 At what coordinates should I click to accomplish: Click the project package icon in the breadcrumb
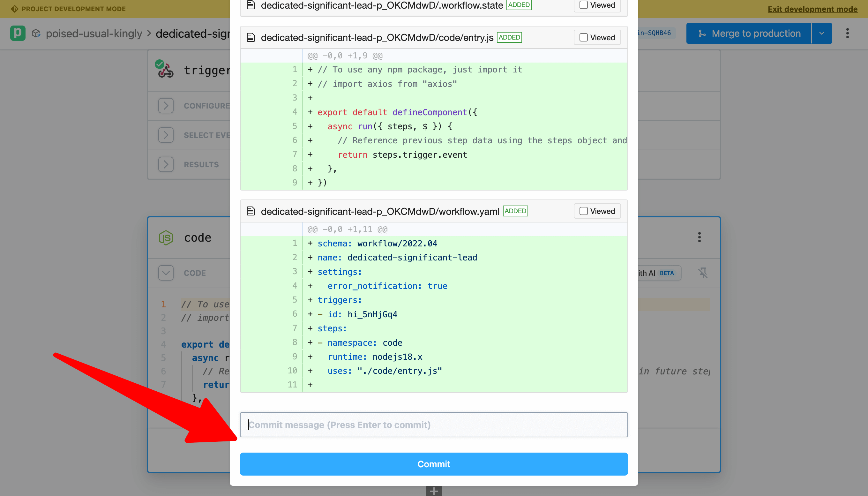pyautogui.click(x=36, y=33)
